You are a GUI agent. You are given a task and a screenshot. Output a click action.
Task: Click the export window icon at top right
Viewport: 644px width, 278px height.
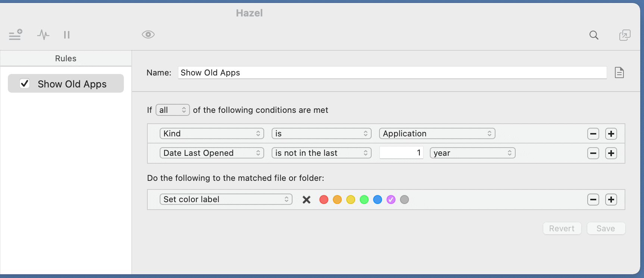[625, 35]
